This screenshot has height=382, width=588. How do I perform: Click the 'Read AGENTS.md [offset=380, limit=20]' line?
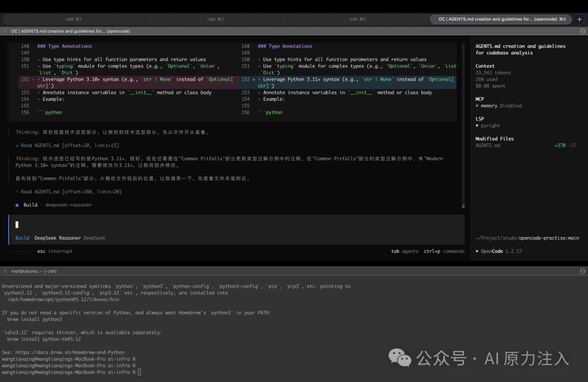pos(69,192)
